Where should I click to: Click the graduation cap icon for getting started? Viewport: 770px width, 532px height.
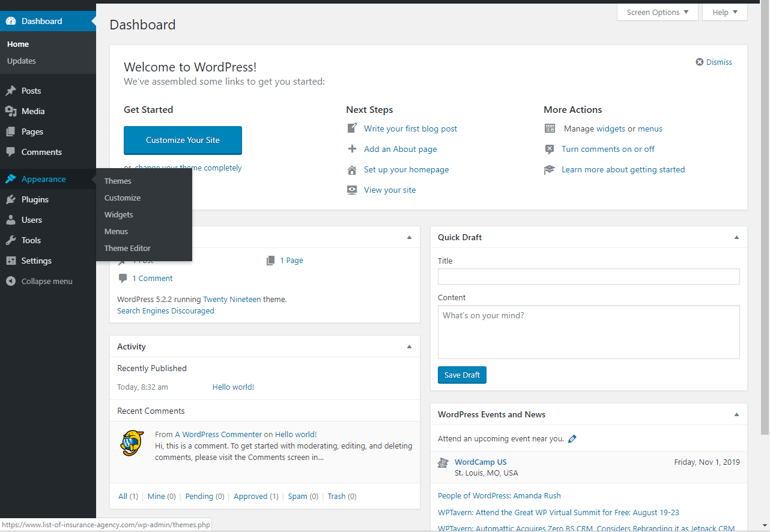pos(550,169)
